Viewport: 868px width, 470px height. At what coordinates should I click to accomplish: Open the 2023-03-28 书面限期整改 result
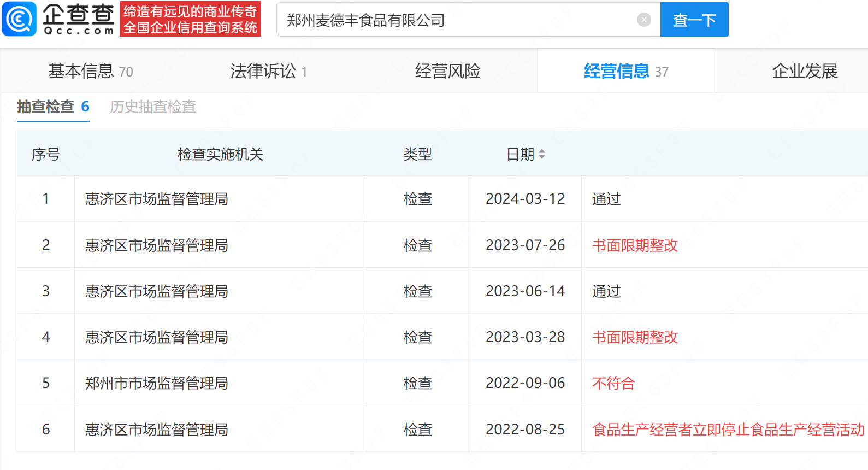(x=635, y=337)
